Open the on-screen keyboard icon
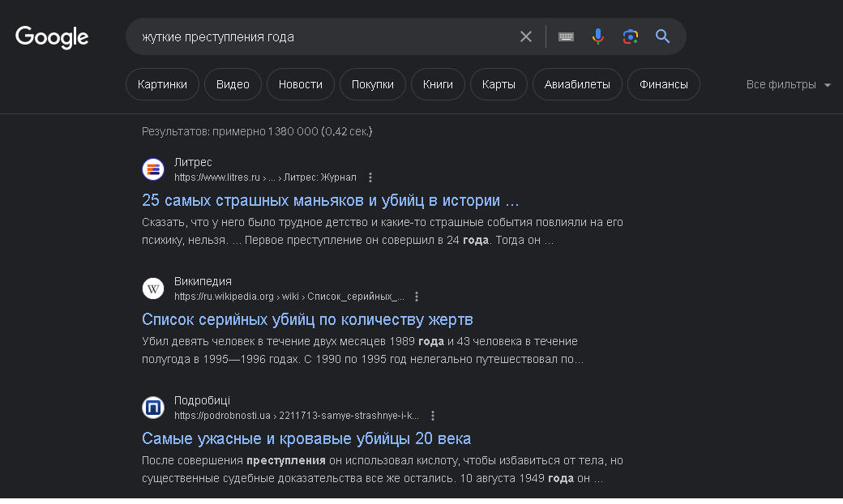This screenshot has height=504, width=843. (566, 36)
